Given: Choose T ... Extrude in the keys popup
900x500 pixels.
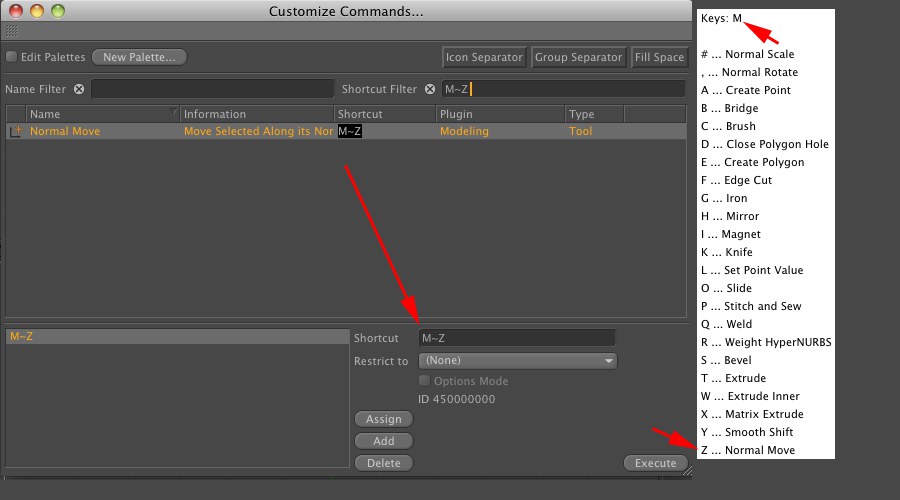Looking at the screenshot, I should [x=733, y=378].
